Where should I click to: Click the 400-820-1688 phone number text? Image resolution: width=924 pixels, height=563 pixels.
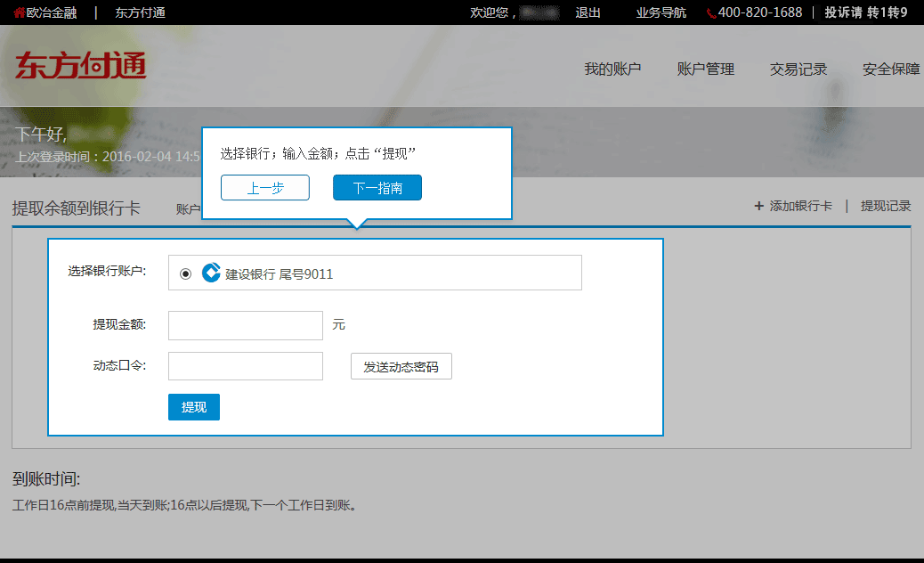[x=760, y=12]
